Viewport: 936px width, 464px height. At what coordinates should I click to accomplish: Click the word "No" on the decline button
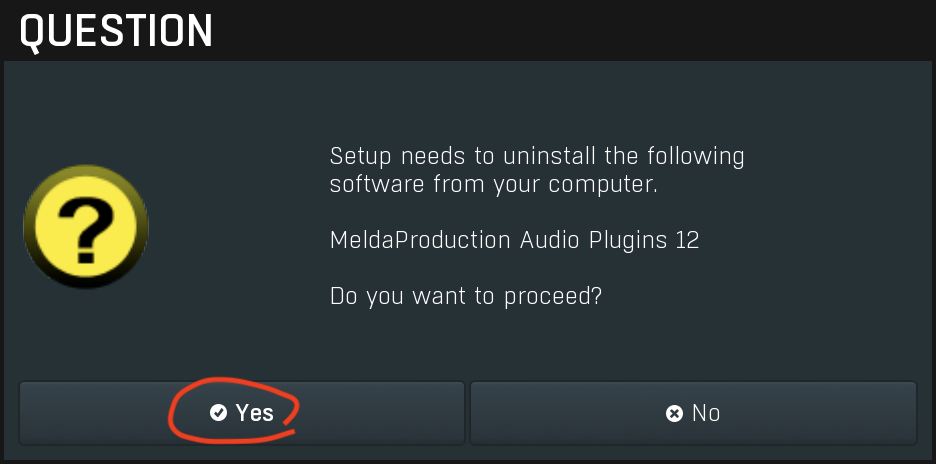coord(706,413)
